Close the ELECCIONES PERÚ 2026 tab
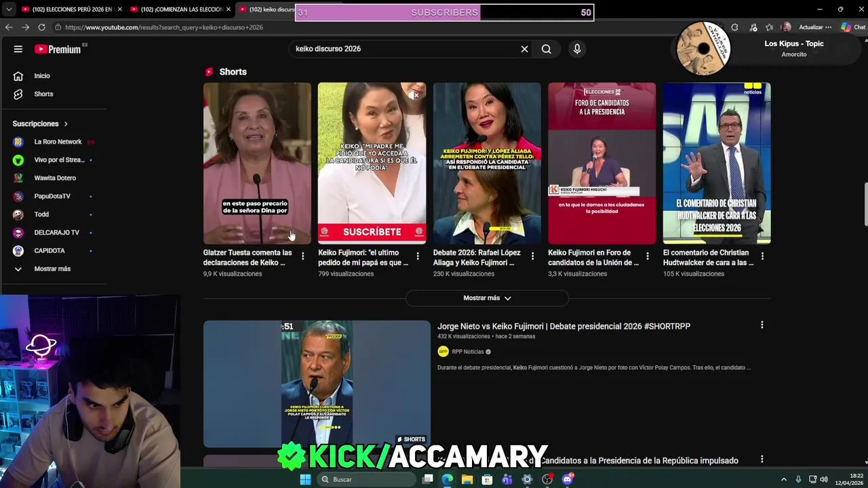The image size is (868, 488). point(119,9)
